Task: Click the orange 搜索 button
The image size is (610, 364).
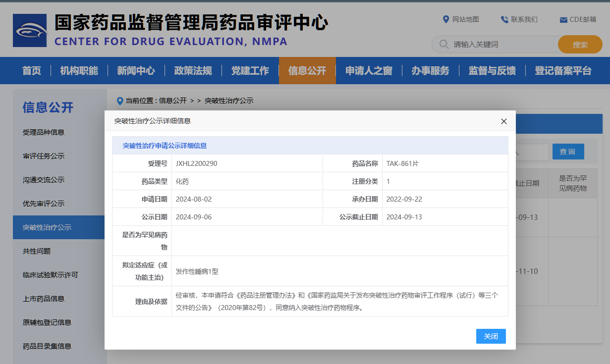Action: (580, 45)
